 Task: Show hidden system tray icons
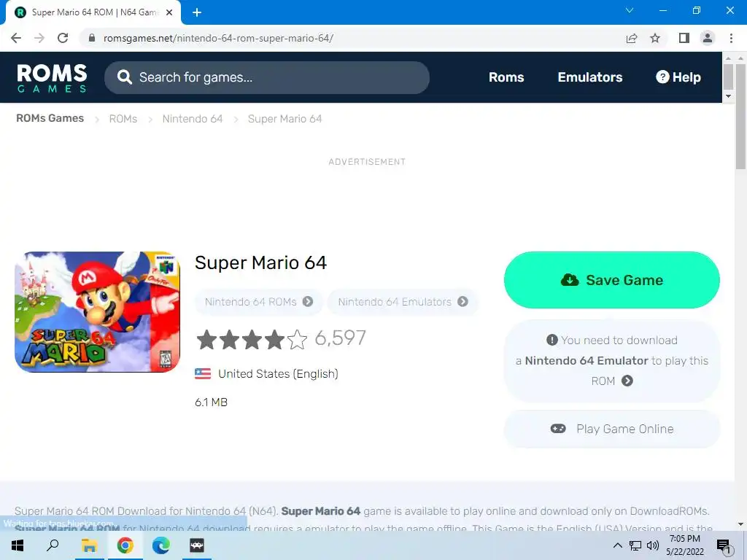coord(617,545)
